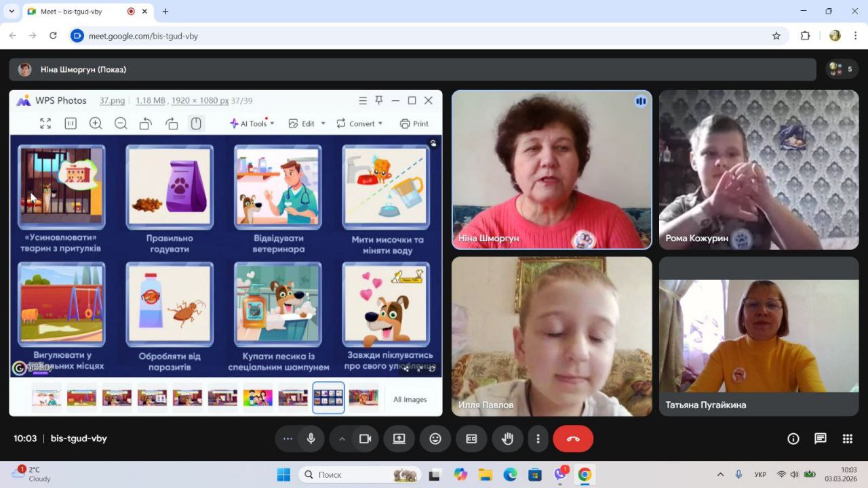Open the chat with everyone panel
This screenshot has width=868, height=488.
coord(821,439)
